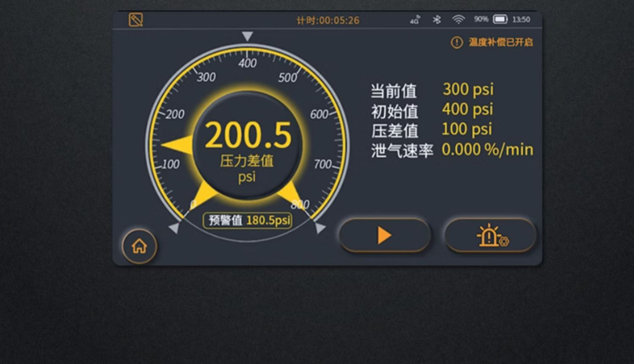Tap the 当前值 label

click(394, 91)
